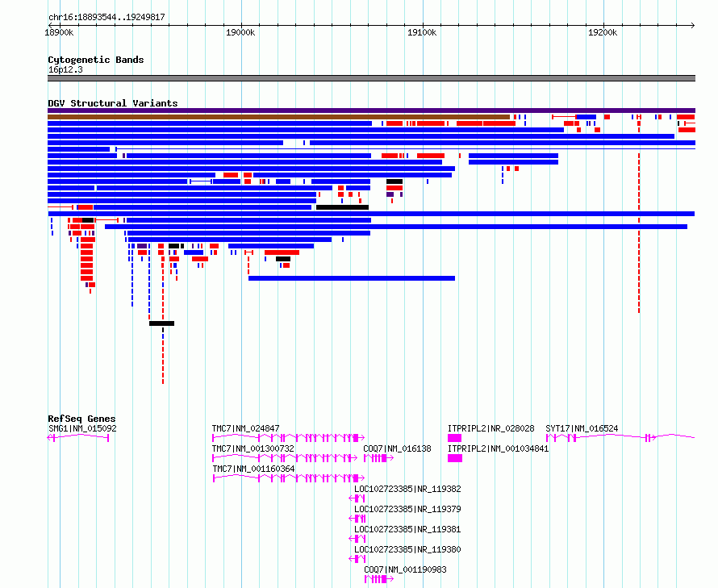Screen dimensions: 718x588
Task: Click the SMG1|NM_015092 gene label
Action: [82, 428]
